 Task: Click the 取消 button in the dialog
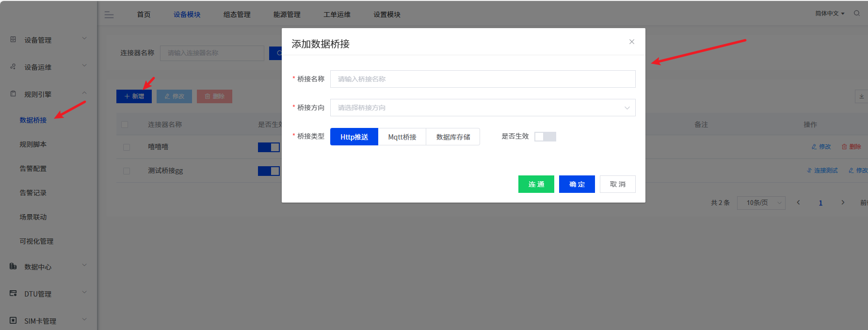pos(617,184)
